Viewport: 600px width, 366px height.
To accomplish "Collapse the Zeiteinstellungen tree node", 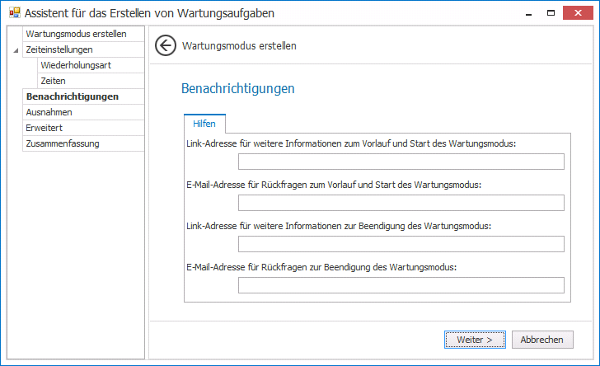I will point(16,50).
